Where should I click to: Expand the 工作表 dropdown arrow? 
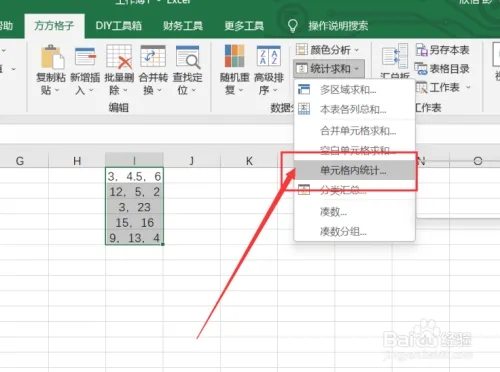(468, 87)
